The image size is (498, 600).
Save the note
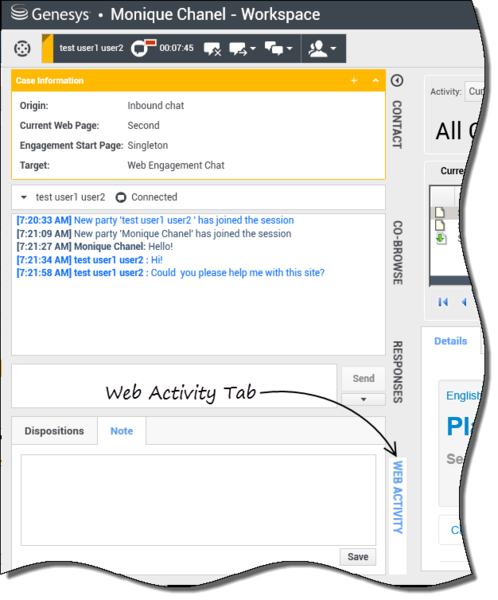358,557
